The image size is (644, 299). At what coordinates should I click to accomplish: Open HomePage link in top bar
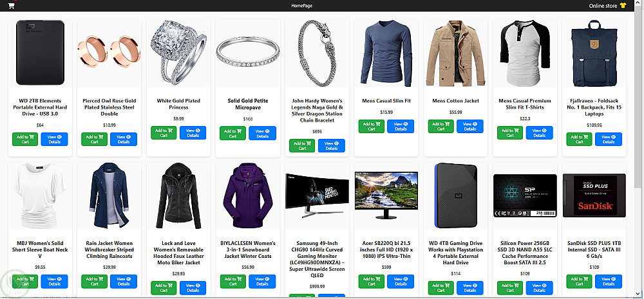tap(302, 6)
